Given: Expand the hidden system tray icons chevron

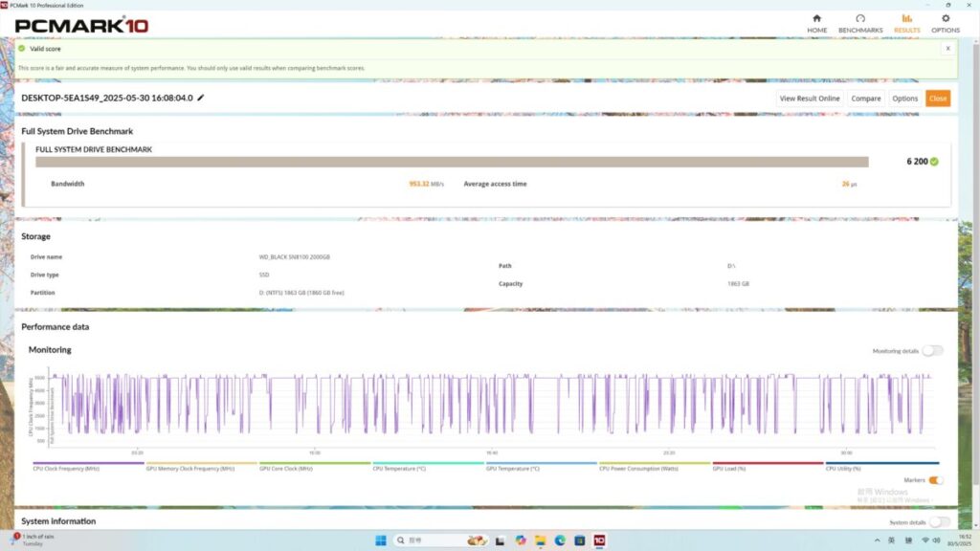Looking at the screenshot, I should click(877, 540).
